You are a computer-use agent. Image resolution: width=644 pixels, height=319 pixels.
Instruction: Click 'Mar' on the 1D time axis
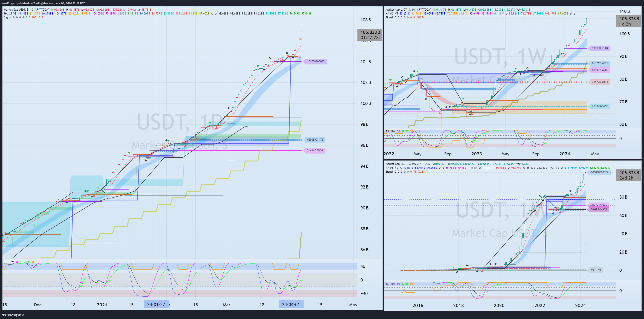click(226, 305)
